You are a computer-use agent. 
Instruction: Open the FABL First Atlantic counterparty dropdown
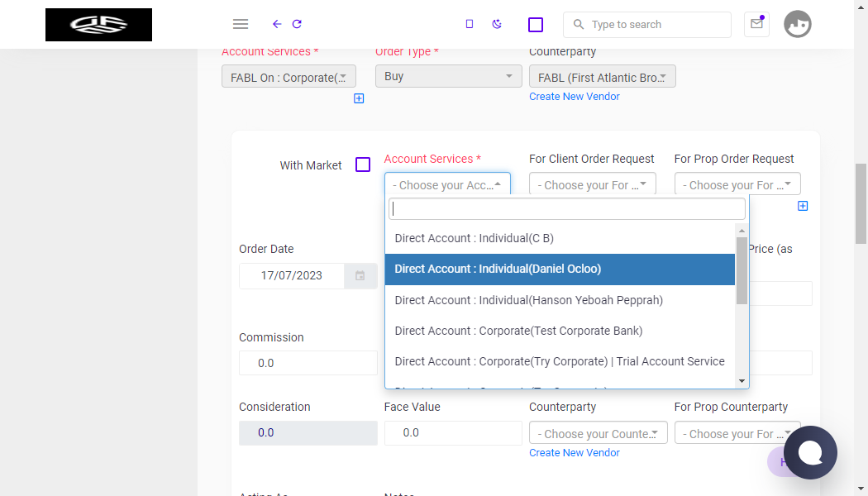pyautogui.click(x=603, y=76)
